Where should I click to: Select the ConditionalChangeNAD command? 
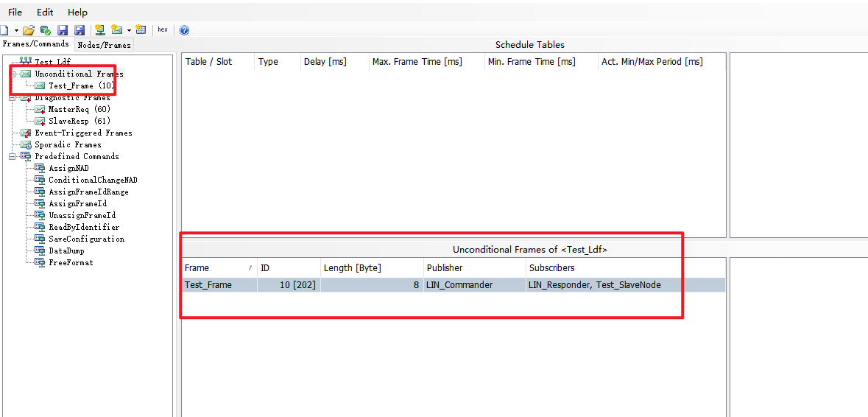coord(93,180)
